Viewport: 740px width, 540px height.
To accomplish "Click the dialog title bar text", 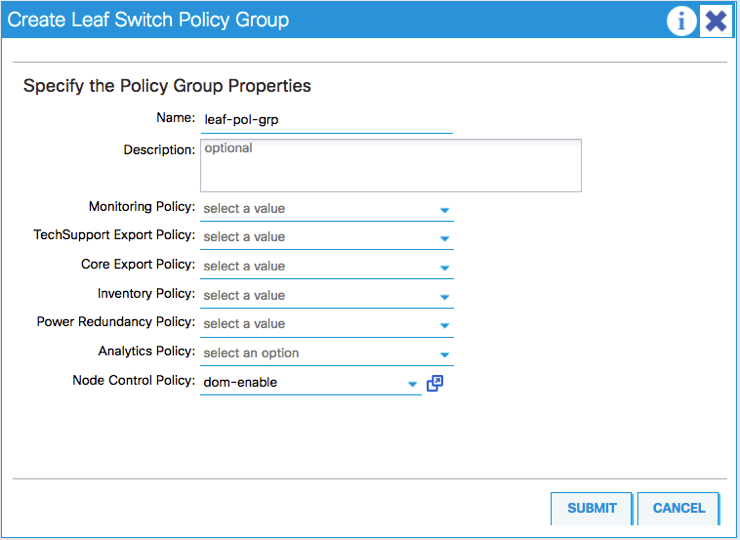I will pos(148,20).
